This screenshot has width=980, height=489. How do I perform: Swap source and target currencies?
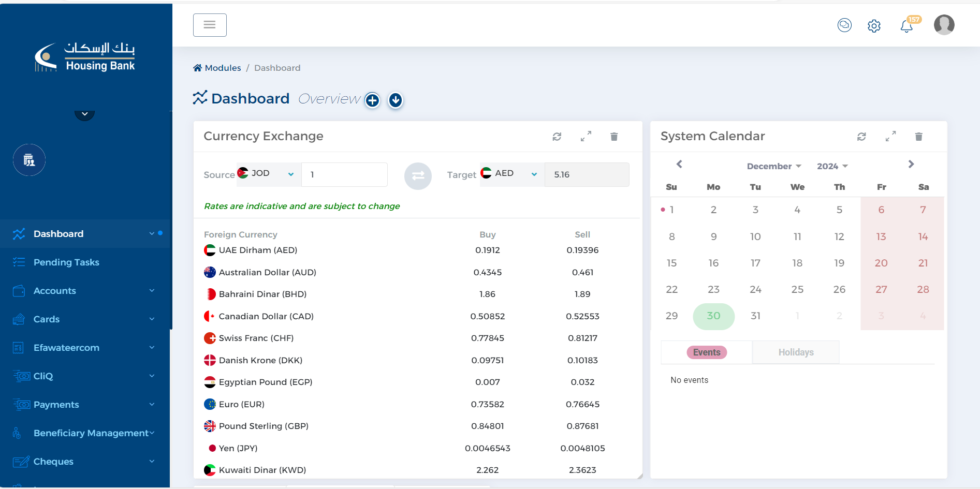coord(418,176)
